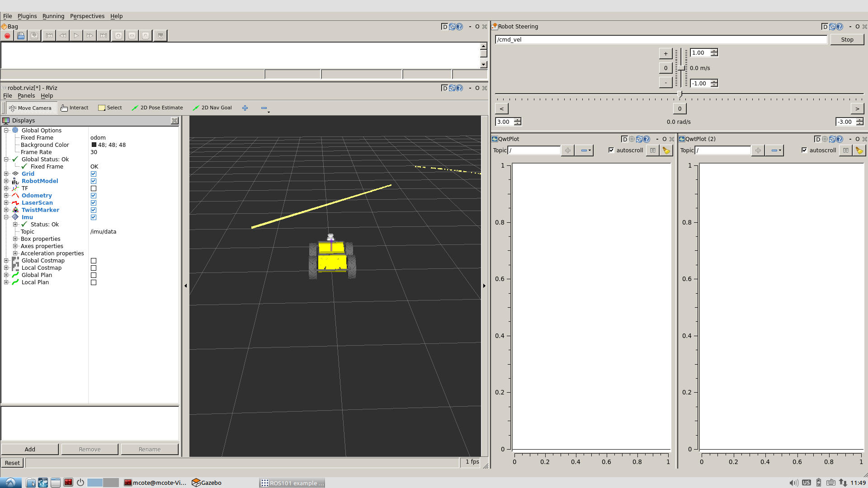Click the blue plus add-tool icon
This screenshot has height=488, width=868.
pos(245,108)
